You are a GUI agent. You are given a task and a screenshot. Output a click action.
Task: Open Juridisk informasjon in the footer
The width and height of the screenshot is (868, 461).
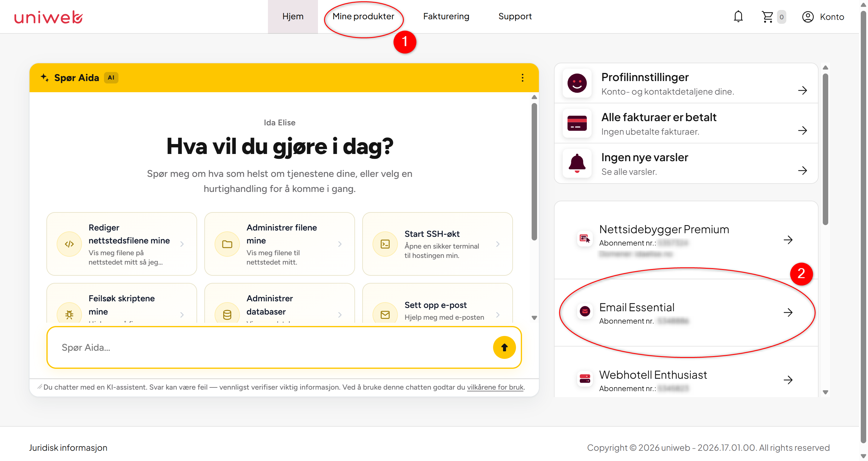tap(68, 448)
